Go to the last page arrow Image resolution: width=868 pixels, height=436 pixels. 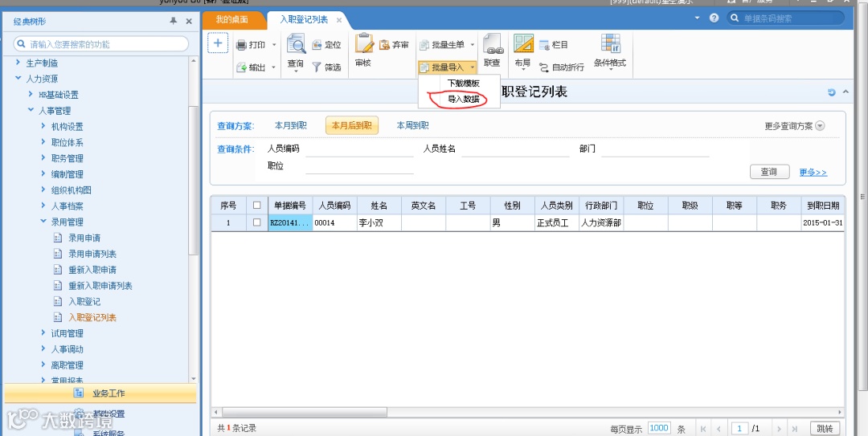795,429
